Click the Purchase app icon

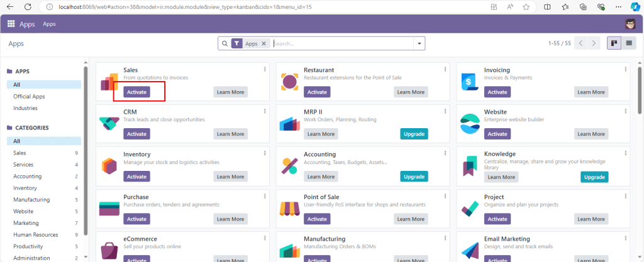[109, 209]
